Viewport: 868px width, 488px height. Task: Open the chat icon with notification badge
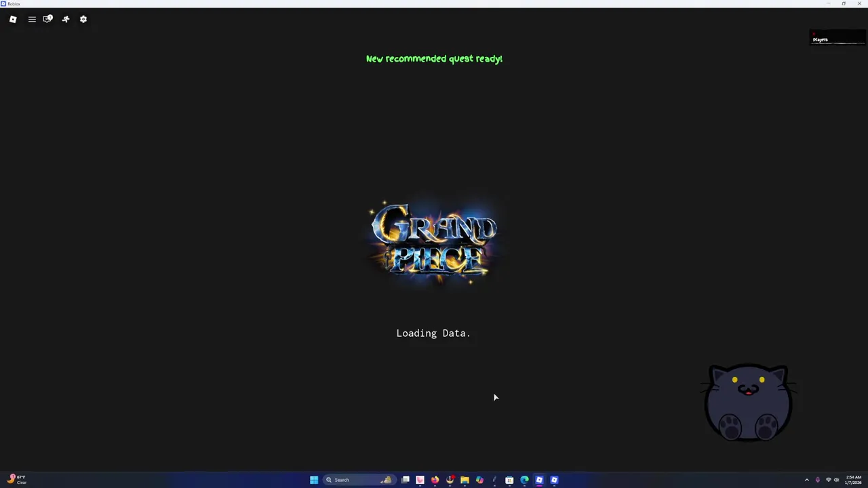pyautogui.click(x=47, y=19)
